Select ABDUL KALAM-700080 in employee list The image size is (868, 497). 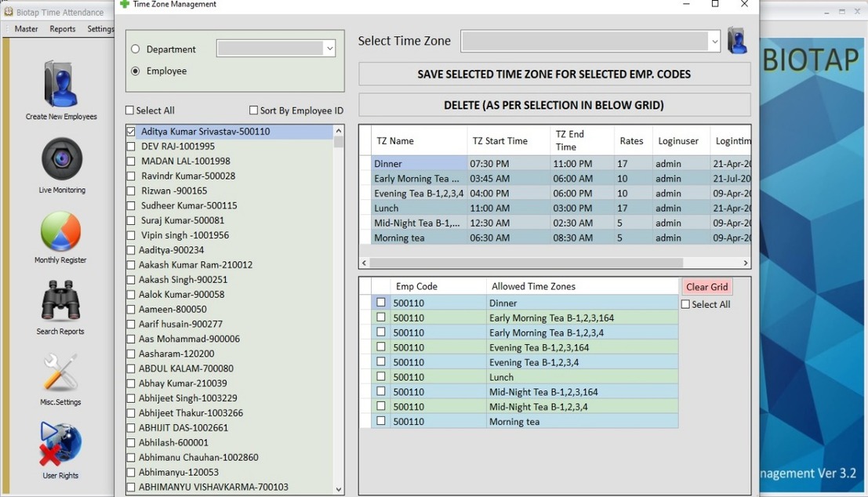186,368
